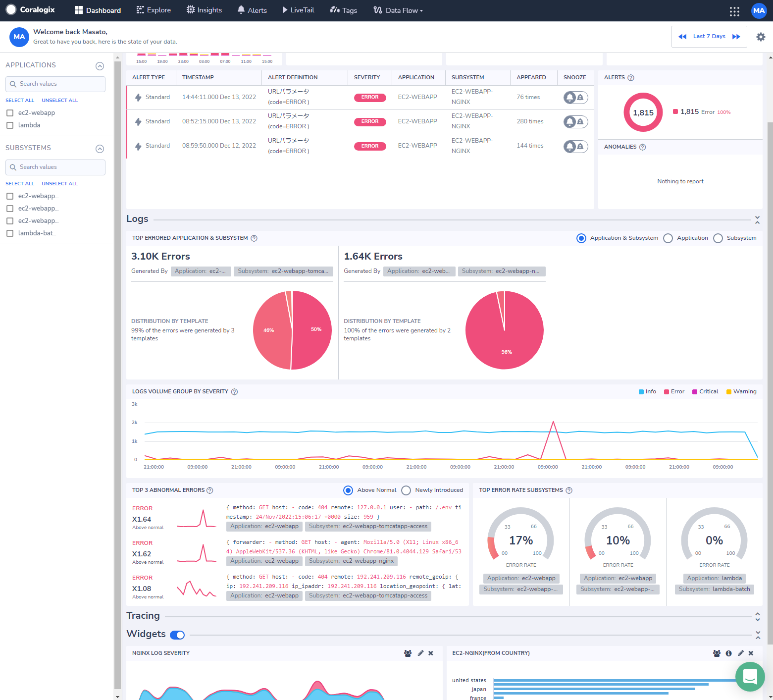
Task: Open the LiveTail view
Action: coord(298,10)
